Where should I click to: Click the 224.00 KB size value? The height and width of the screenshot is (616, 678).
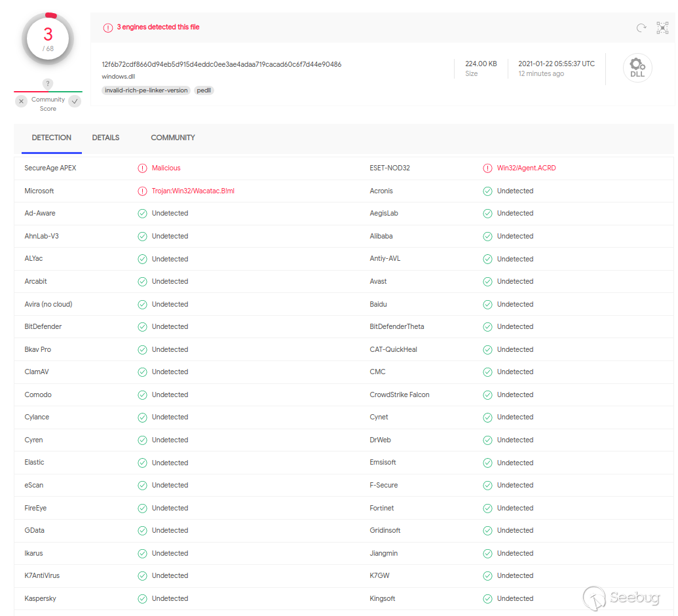click(481, 64)
